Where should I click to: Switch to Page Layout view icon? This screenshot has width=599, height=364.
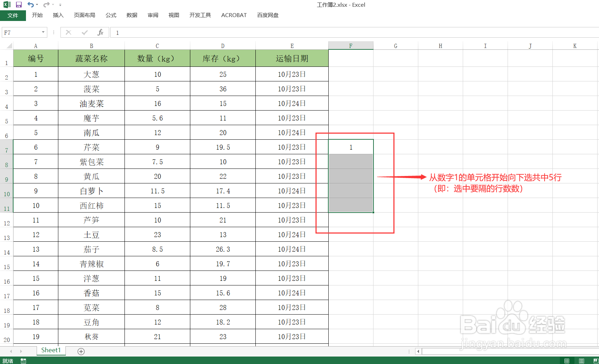click(x=582, y=361)
